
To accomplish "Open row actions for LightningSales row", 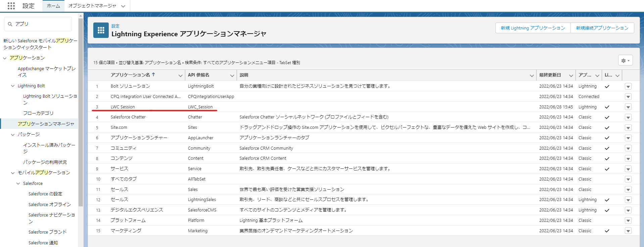I will coord(628,200).
